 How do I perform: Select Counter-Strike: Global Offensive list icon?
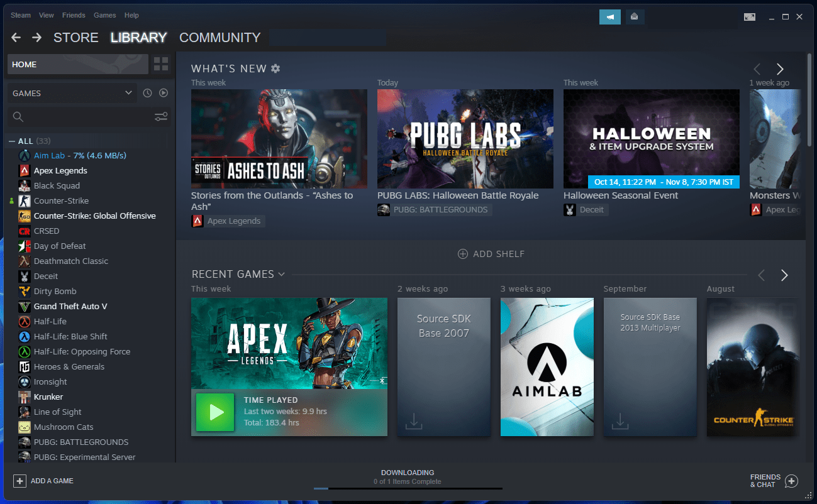tap(24, 216)
